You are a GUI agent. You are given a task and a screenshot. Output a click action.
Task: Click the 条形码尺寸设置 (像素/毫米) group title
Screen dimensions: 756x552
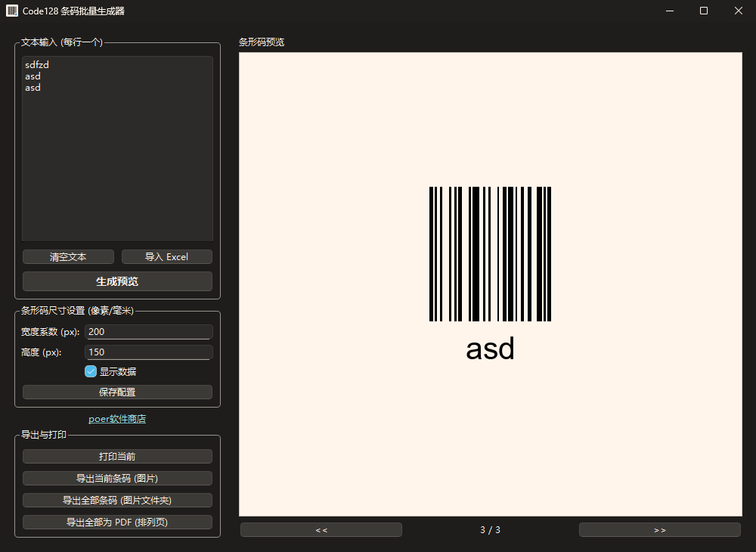(x=77, y=311)
